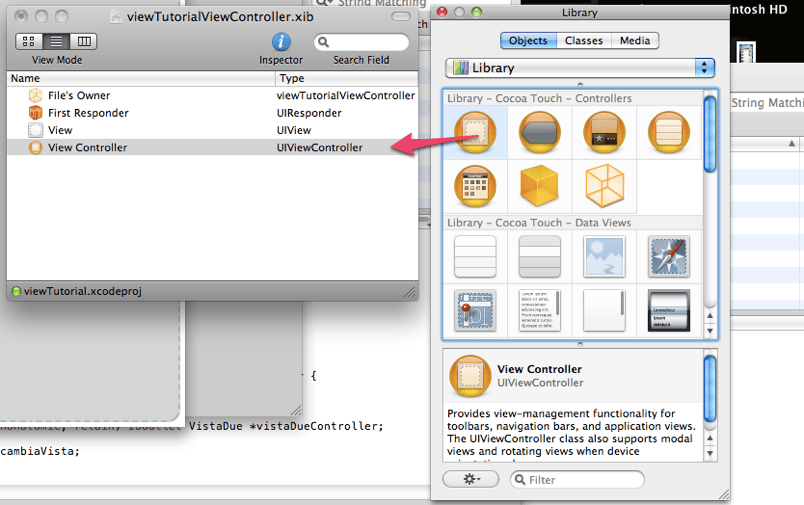Sort by the Type column header
The height and width of the screenshot is (505, 804).
click(347, 78)
